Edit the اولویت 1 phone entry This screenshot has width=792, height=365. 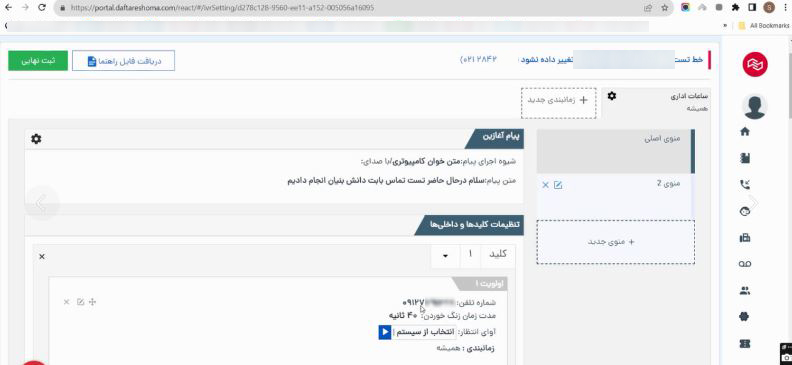click(x=80, y=302)
